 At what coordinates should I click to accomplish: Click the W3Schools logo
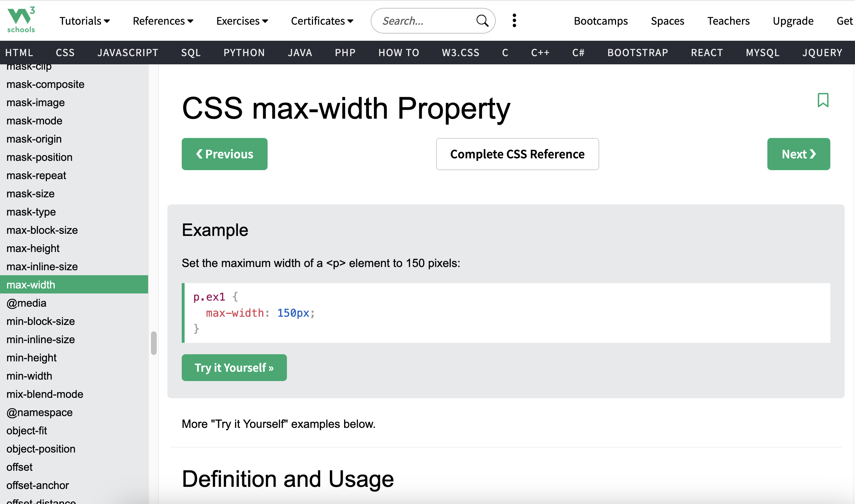point(20,20)
